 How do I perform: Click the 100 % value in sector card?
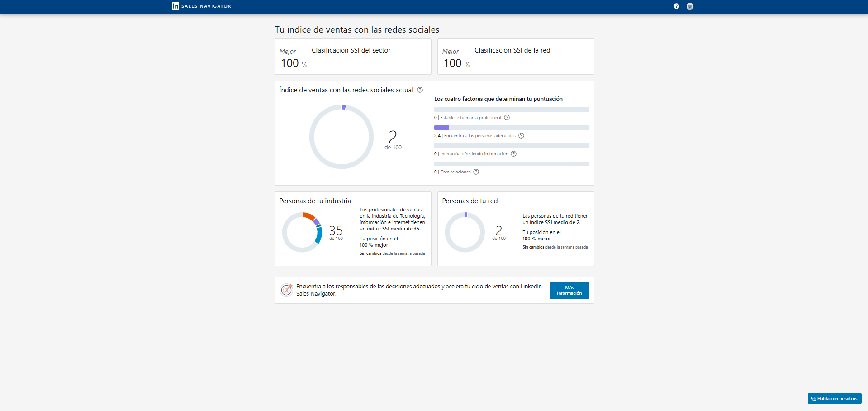click(x=294, y=63)
